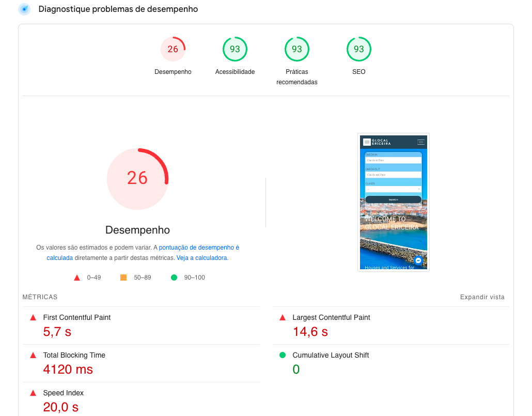The width and height of the screenshot is (532, 416).
Task: Click red triangle beside First Contentful Paint
Action: 33,318
